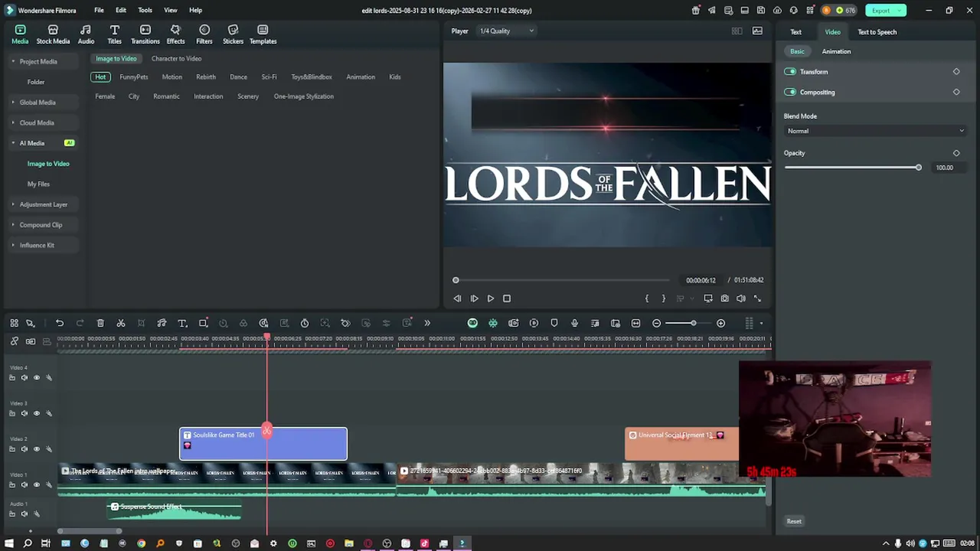The width and height of the screenshot is (980, 551).
Task: Show more timeline tools with double chevron
Action: [x=427, y=323]
